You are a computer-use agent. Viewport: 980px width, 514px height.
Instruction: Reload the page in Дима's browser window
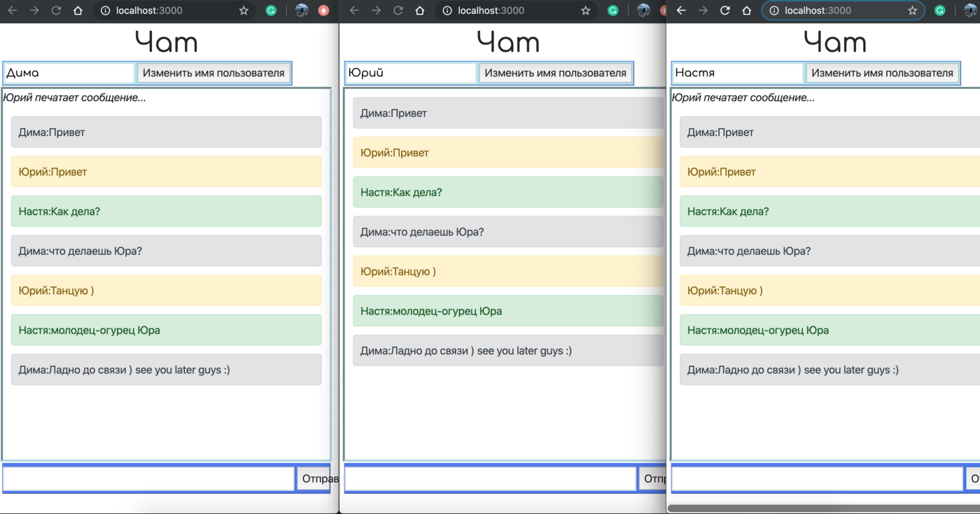(x=57, y=11)
